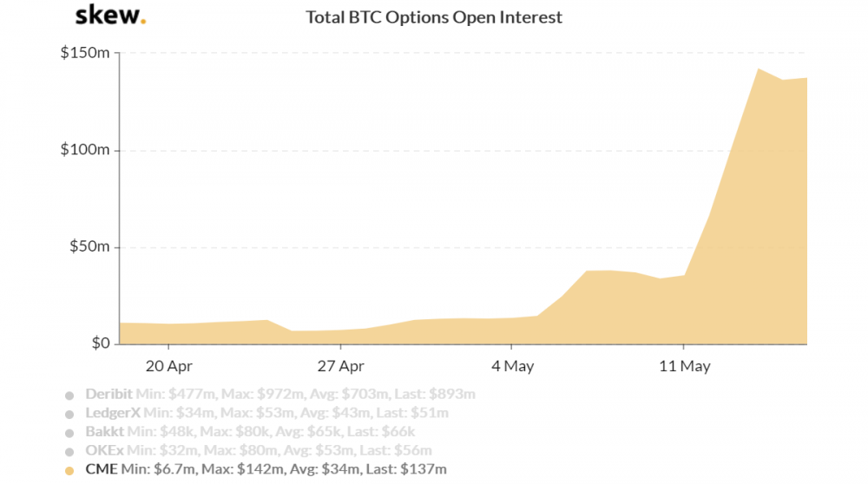Select the OKEx legend text

(x=106, y=451)
